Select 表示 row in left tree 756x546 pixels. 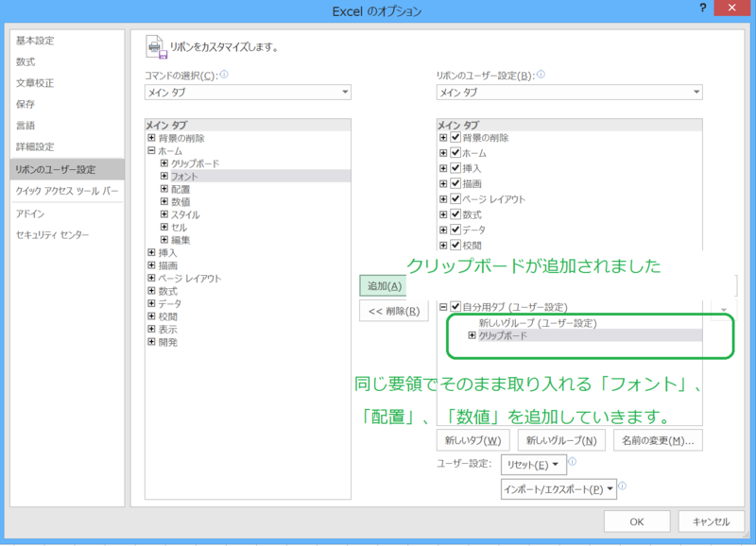(168, 329)
